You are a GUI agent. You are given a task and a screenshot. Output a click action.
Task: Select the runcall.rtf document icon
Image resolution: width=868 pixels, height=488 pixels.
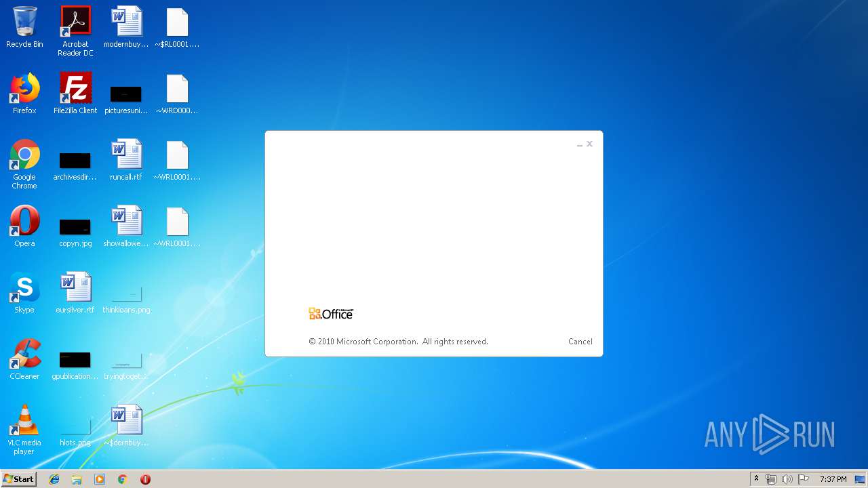pos(126,160)
